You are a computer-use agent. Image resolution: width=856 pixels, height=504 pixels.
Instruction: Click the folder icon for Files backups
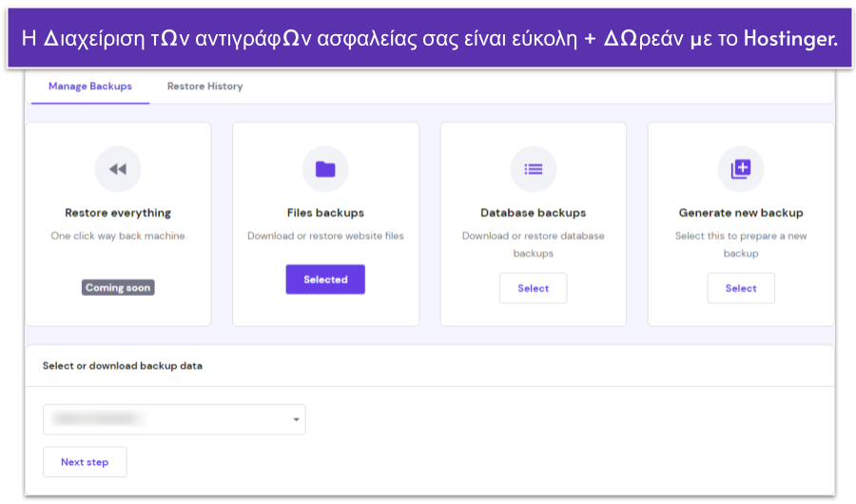point(325,169)
